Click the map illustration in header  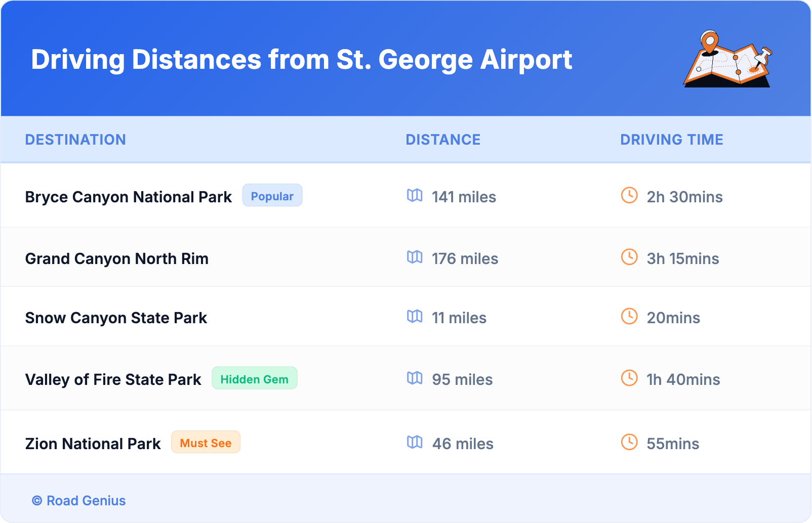pos(727,59)
